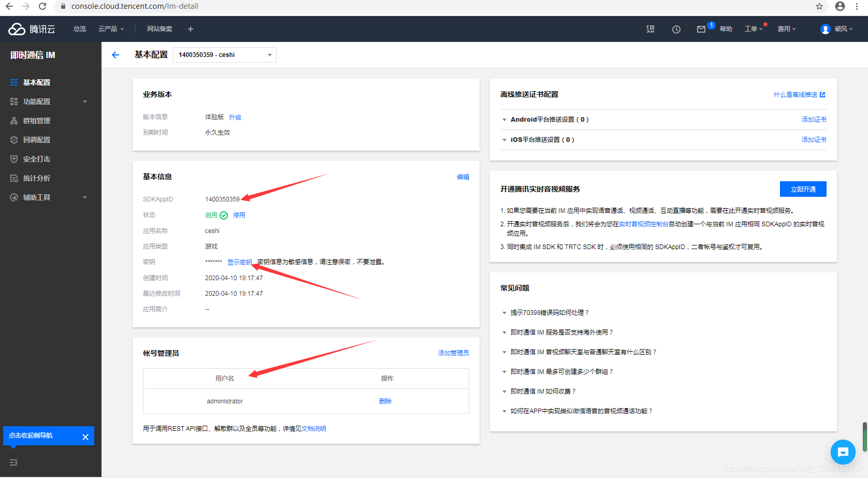Click the plus icon beside 网站备案
Image resolution: width=868 pixels, height=478 pixels.
tap(191, 29)
